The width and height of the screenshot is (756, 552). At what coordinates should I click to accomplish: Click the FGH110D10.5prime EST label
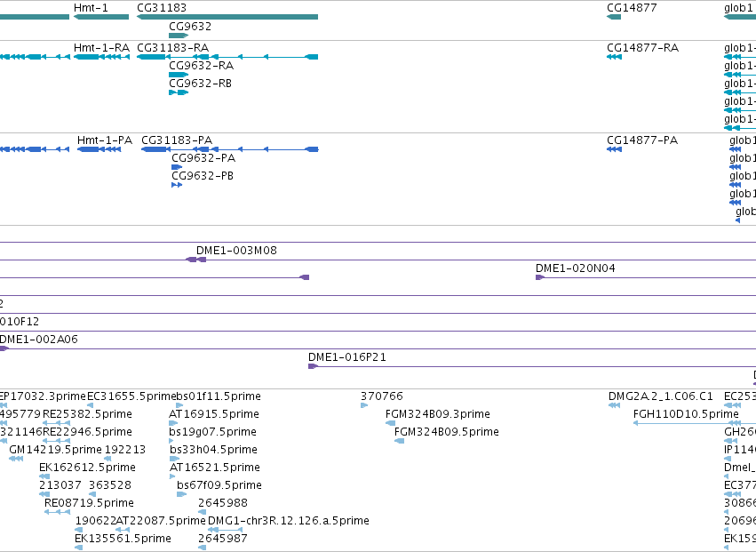coord(686,414)
